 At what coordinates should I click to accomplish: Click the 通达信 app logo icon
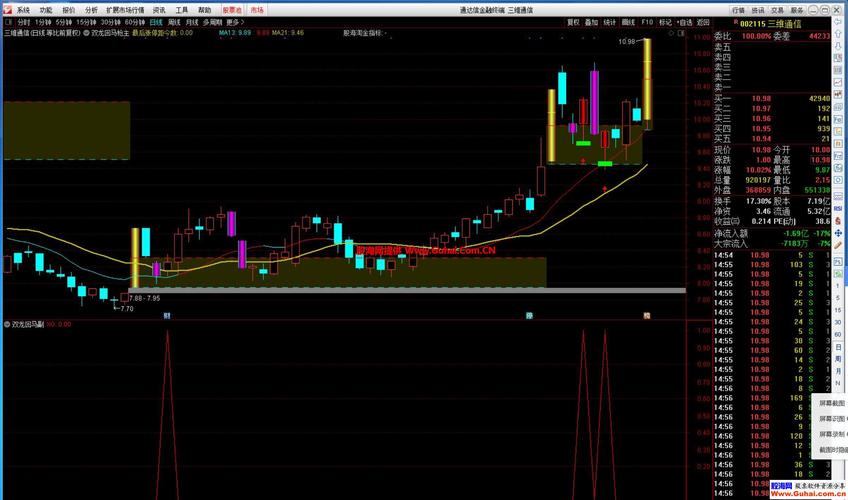pyautogui.click(x=6, y=10)
